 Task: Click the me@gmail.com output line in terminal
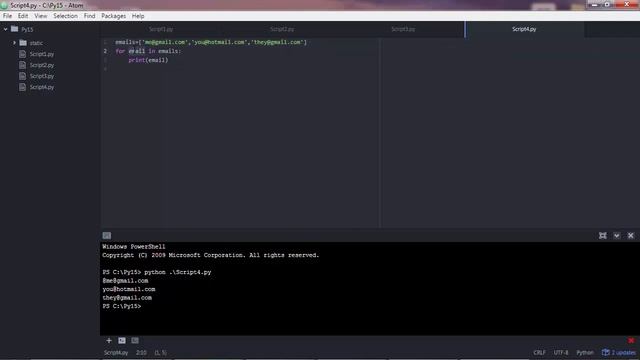125,280
